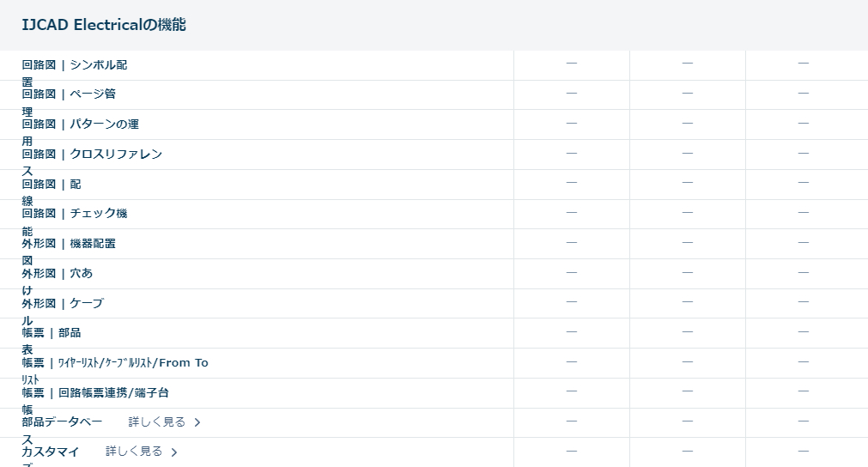
Task: Click the 回路図 | パターンの運用 row label
Action: [x=80, y=124]
